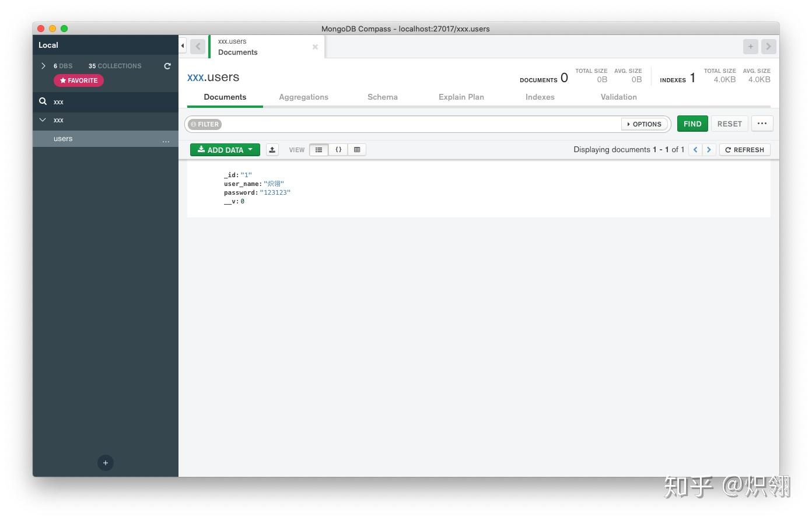Click the FAVORITE star button
812x520 pixels.
[78, 80]
